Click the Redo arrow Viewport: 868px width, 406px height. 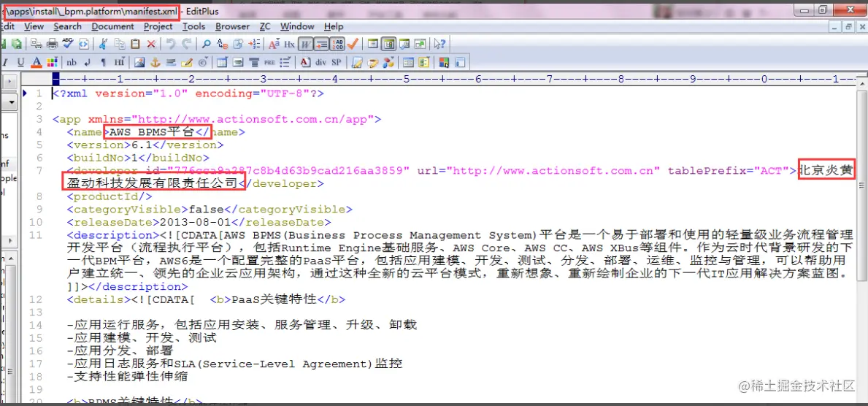coord(187,45)
